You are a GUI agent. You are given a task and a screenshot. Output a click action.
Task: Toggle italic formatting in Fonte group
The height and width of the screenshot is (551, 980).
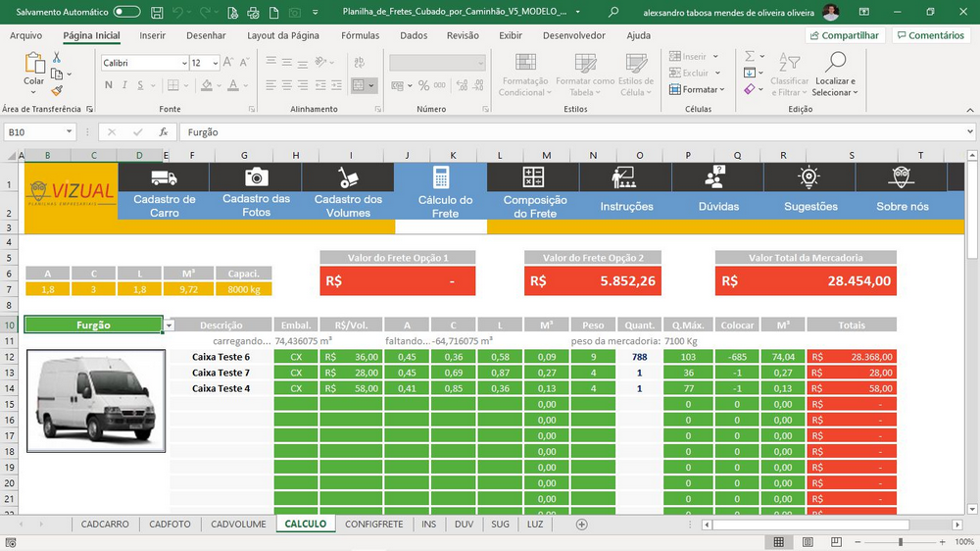click(x=124, y=85)
